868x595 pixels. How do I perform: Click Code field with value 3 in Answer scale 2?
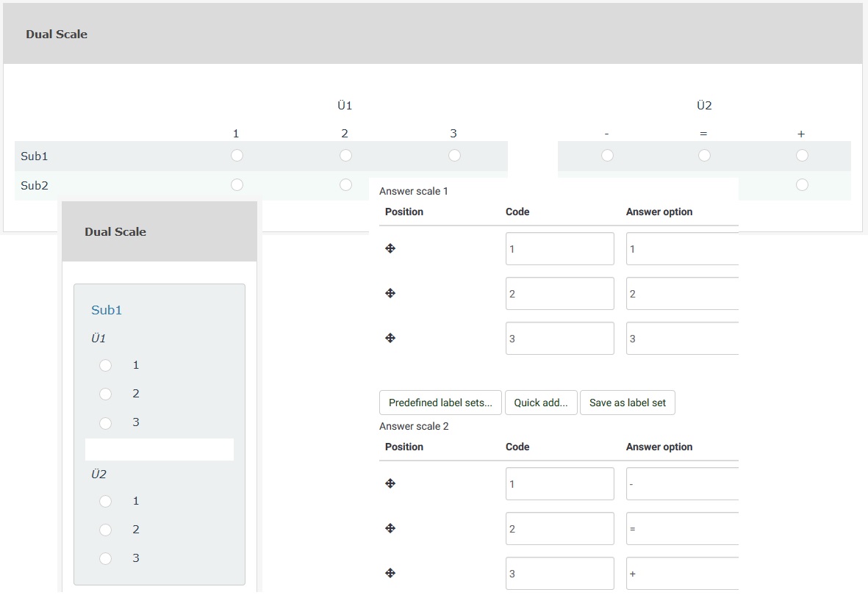(x=559, y=574)
